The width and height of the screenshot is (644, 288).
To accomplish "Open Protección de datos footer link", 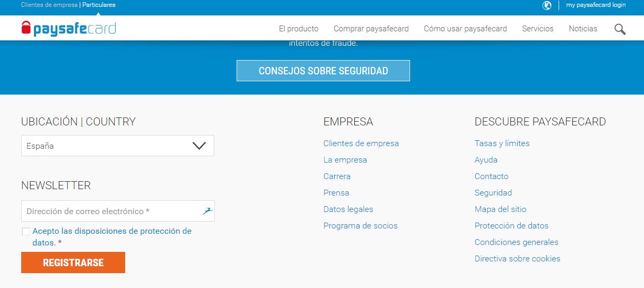I will 511,226.
